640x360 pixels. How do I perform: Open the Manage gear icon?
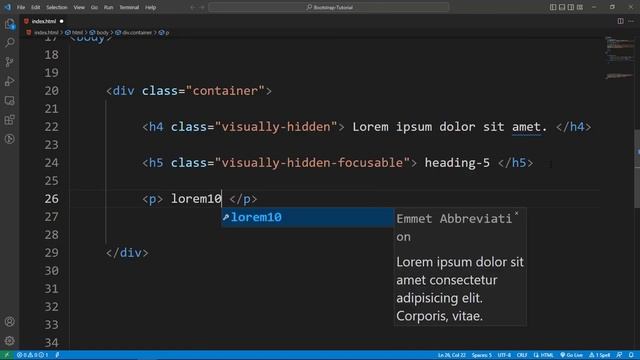pyautogui.click(x=9, y=340)
